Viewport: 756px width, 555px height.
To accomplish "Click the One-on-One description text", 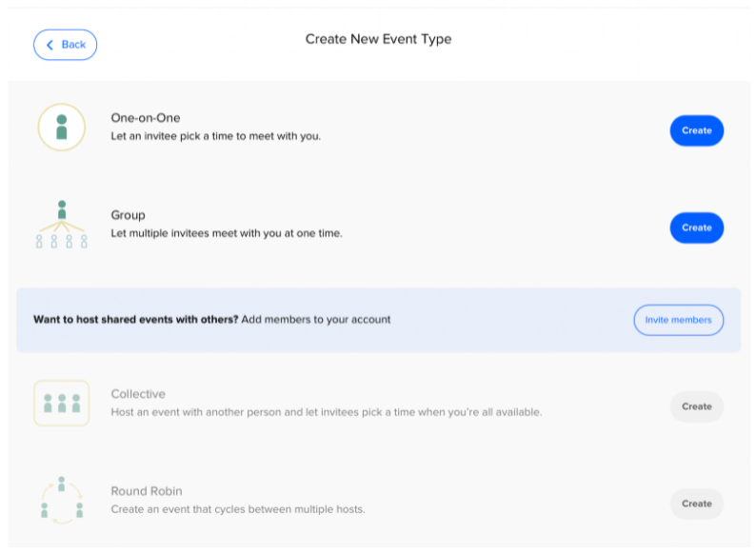I will (215, 136).
